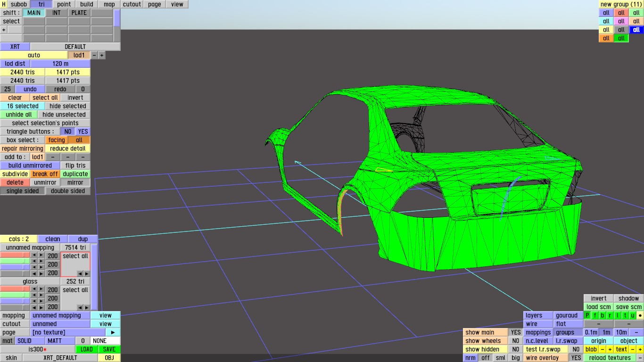Select left view 'l' button
This screenshot has width=644, height=362.
click(x=618, y=315)
